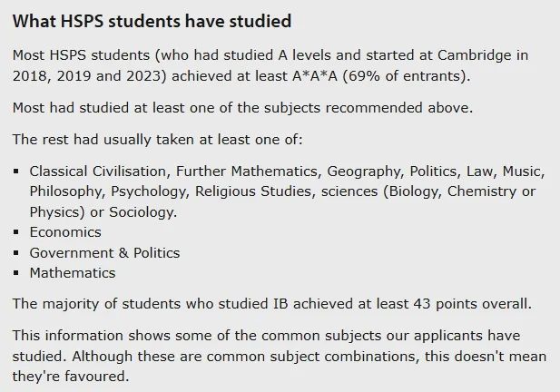Click the word 'Cambridge' in the first paragraph
The height and width of the screenshot is (392, 560).
click(x=475, y=55)
